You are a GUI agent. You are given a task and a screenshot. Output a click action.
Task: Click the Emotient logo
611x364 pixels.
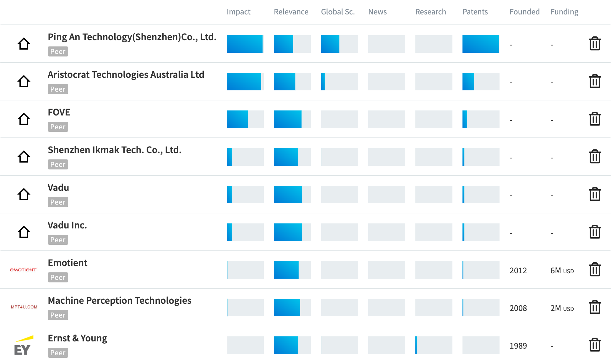(x=23, y=270)
